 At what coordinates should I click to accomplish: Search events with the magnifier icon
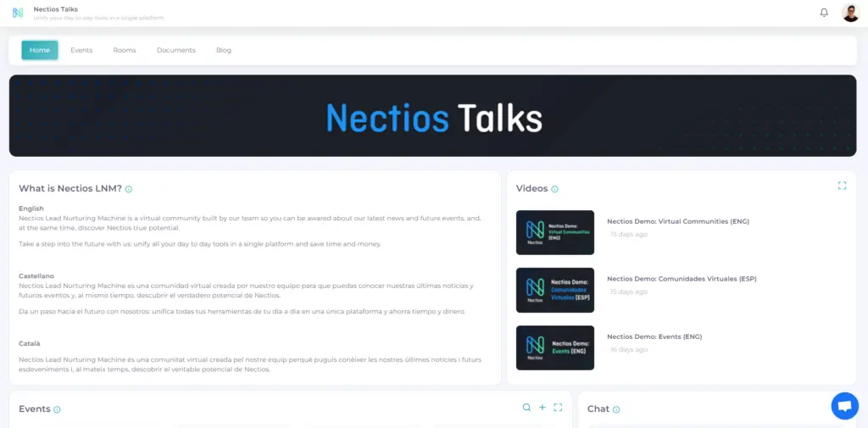click(x=526, y=408)
